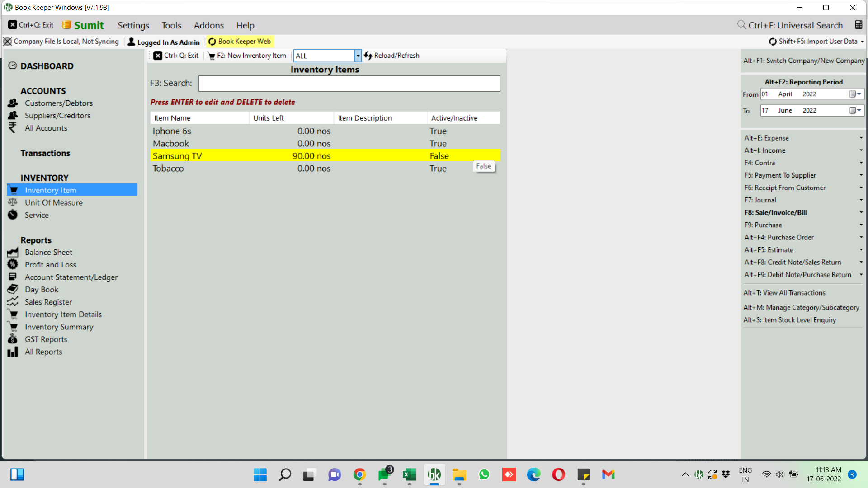The image size is (868, 488).
Task: Click the Inventory Item Details cart icon
Action: point(14,314)
